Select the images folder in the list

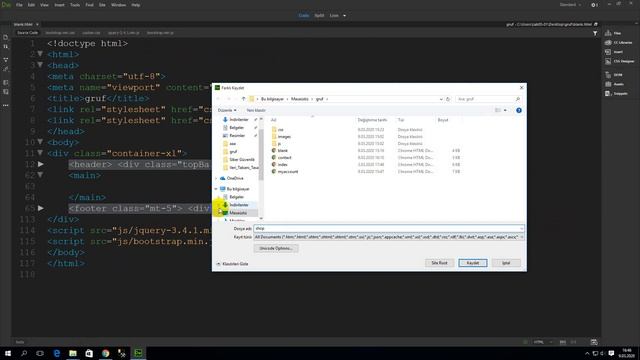tap(284, 137)
